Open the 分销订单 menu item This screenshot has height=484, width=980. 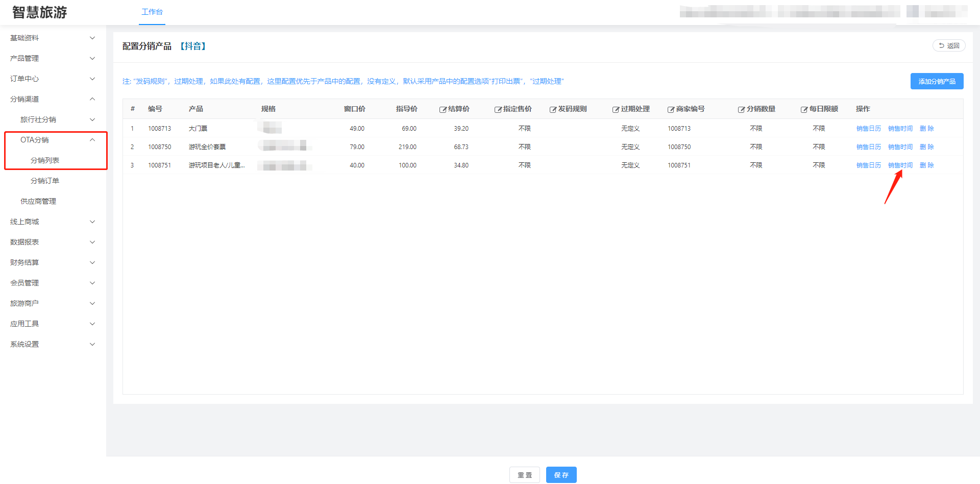click(45, 181)
